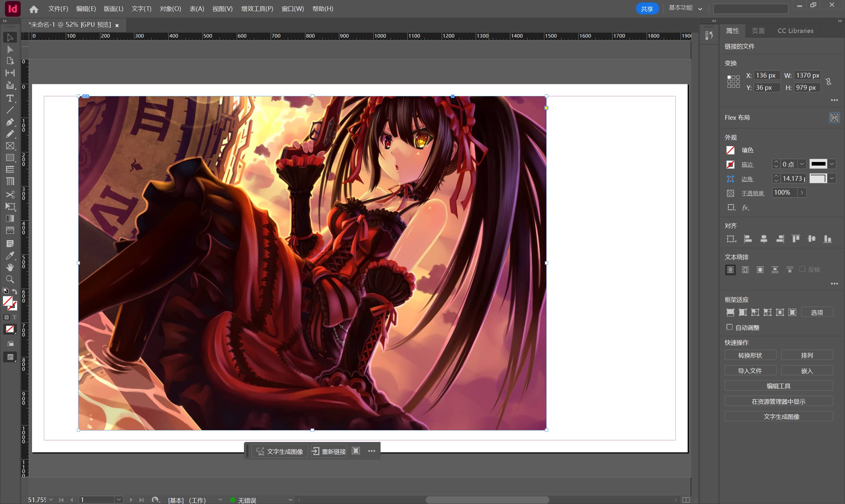This screenshot has height=504, width=845.
Task: Enable the 自动调整 checkbox
Action: [729, 327]
